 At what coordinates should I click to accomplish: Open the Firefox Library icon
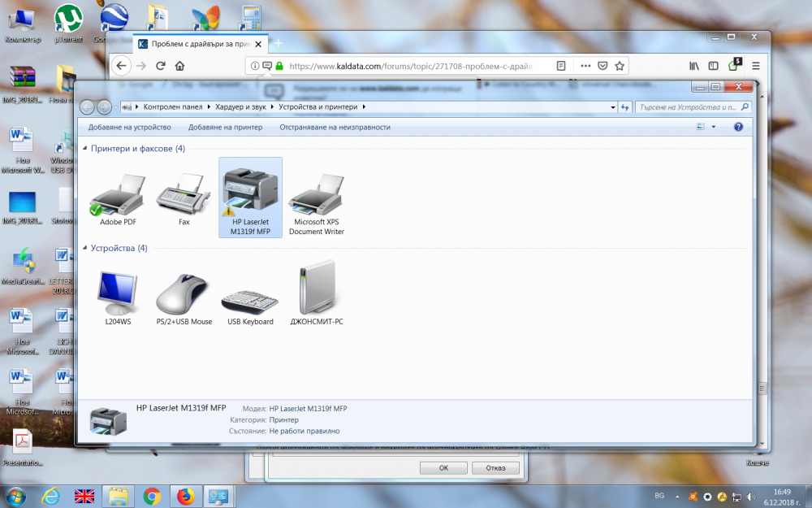click(x=694, y=66)
